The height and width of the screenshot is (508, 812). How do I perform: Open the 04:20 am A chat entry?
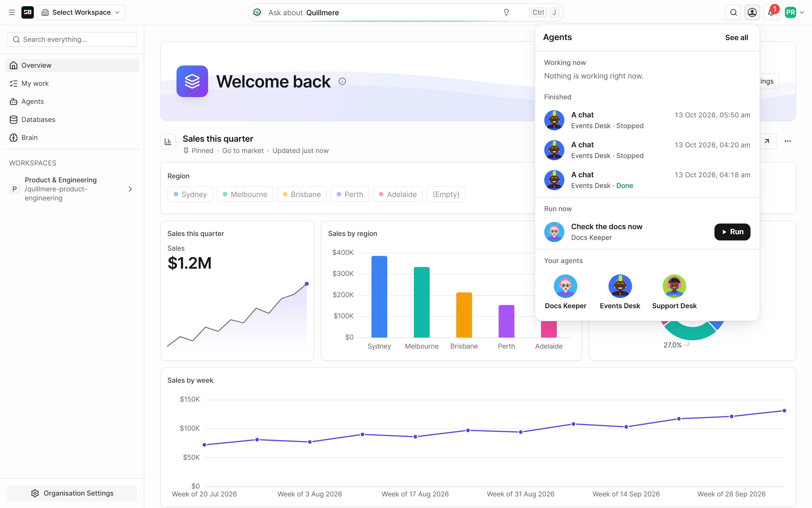click(647, 150)
